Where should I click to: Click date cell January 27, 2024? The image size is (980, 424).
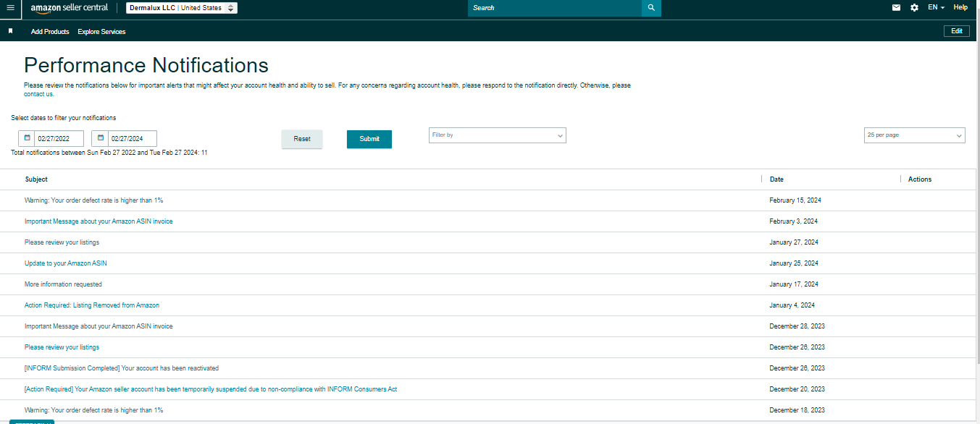(794, 242)
